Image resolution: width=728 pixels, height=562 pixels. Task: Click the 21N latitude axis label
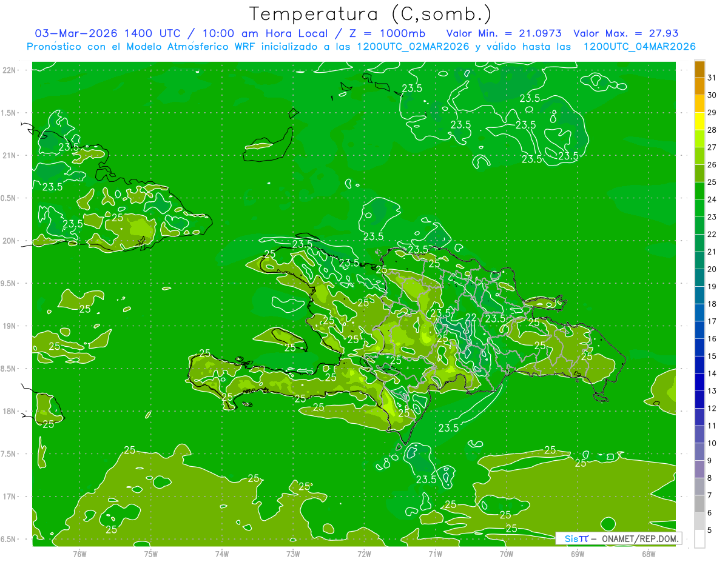9,156
